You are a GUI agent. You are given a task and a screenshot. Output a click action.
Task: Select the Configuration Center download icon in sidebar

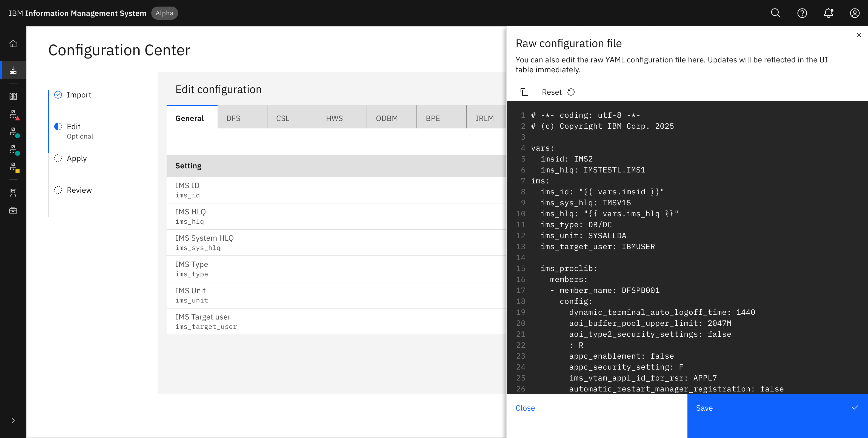(x=13, y=70)
